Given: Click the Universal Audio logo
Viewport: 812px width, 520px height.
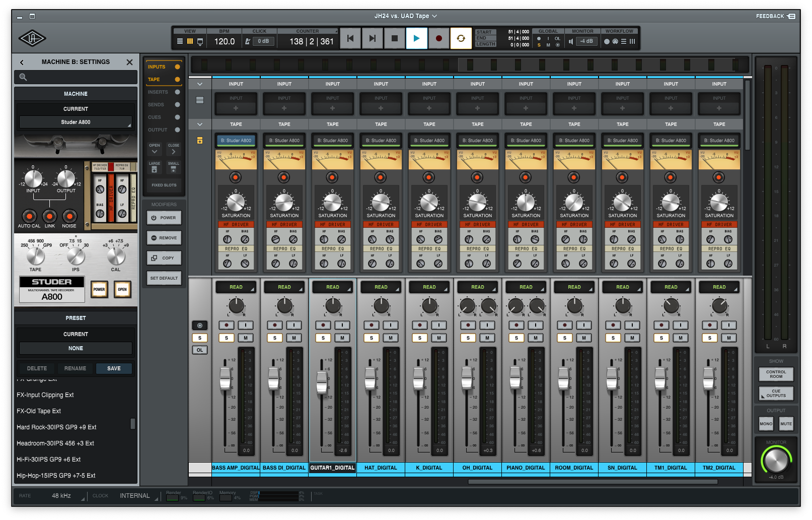Looking at the screenshot, I should coord(32,38).
